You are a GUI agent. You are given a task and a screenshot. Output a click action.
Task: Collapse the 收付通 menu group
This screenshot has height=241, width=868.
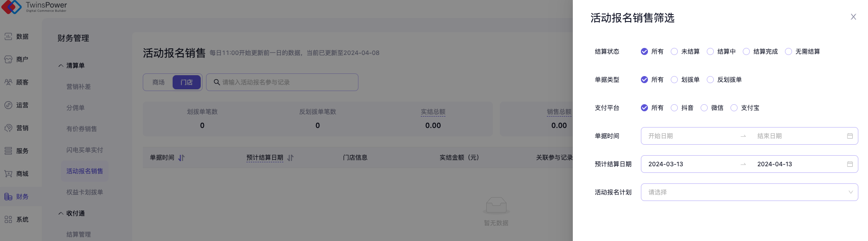pyautogui.click(x=61, y=213)
